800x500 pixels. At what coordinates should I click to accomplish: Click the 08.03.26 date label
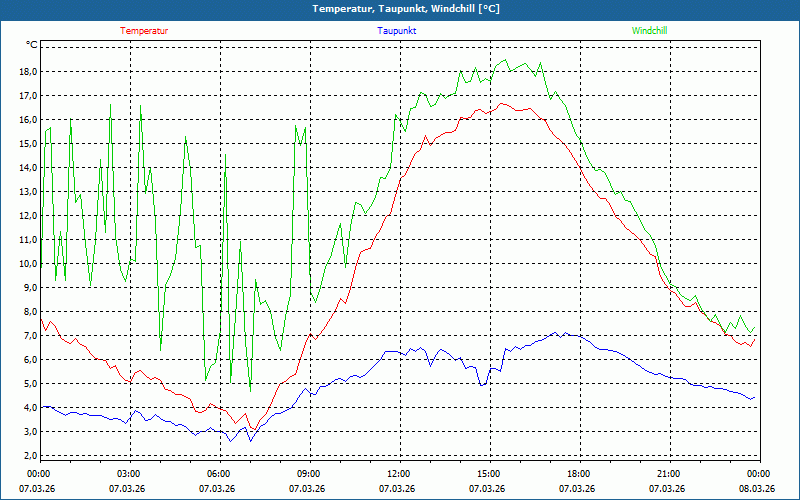pyautogui.click(x=756, y=489)
